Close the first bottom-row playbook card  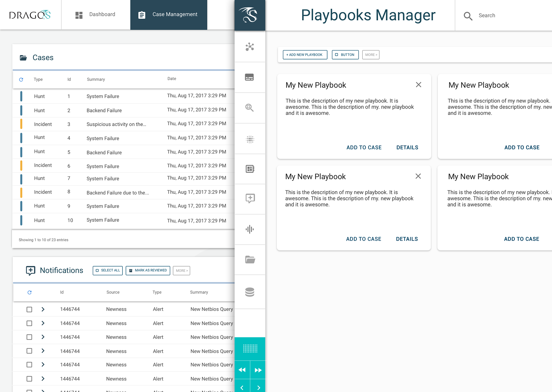[418, 176]
